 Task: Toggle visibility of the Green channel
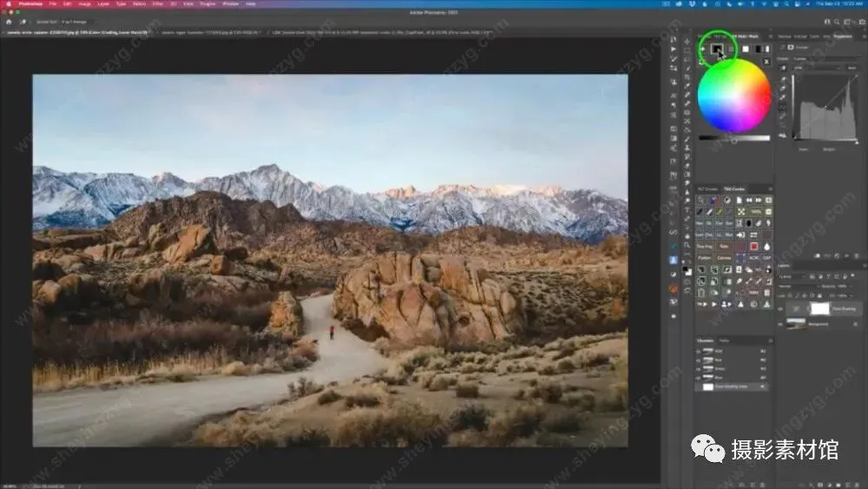tap(698, 369)
